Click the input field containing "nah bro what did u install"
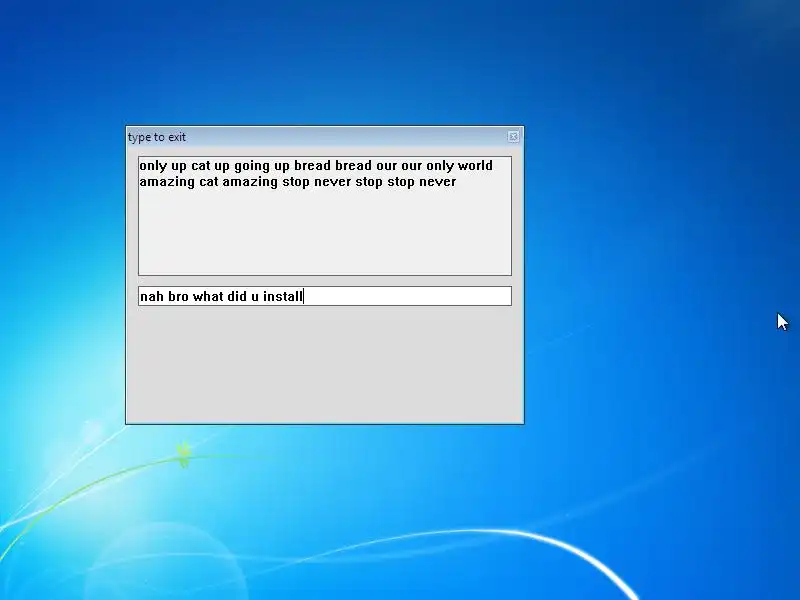The height and width of the screenshot is (600, 800). click(324, 296)
